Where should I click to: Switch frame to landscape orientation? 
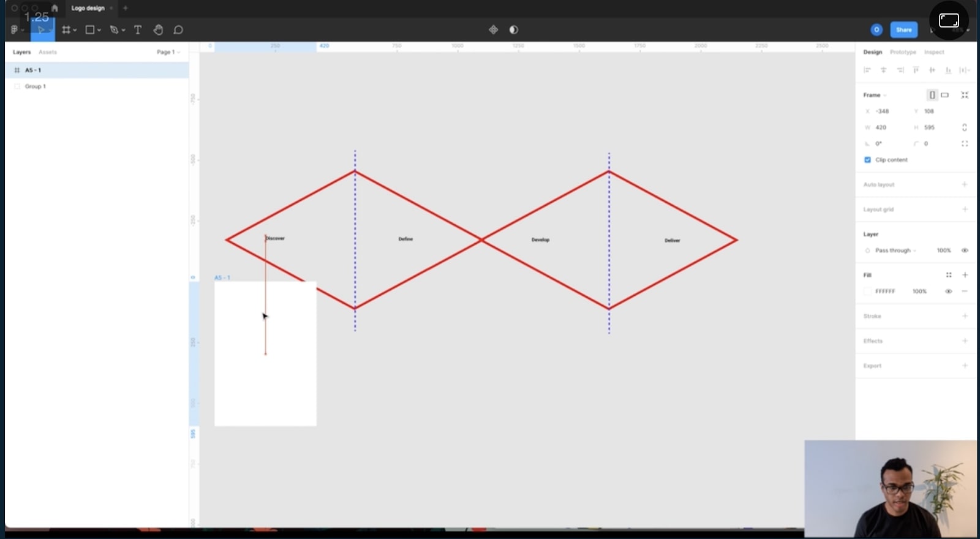point(945,95)
